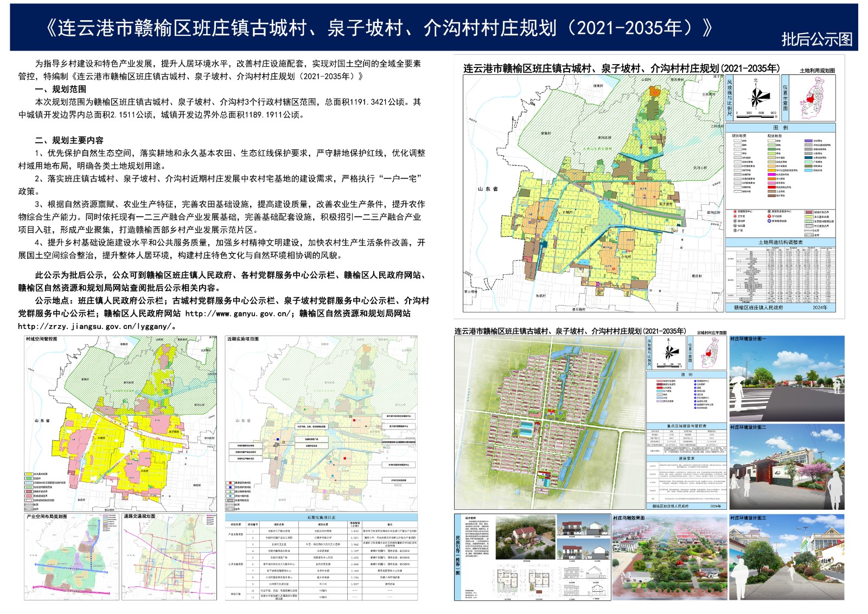Click the 重点区域建设与管控表 header
The image size is (868, 614).
click(686, 426)
